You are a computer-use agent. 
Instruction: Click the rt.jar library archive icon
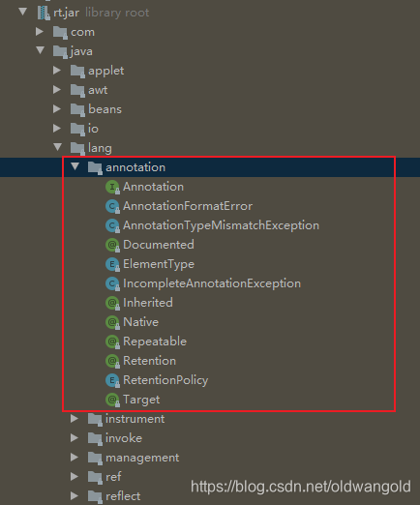tap(44, 13)
